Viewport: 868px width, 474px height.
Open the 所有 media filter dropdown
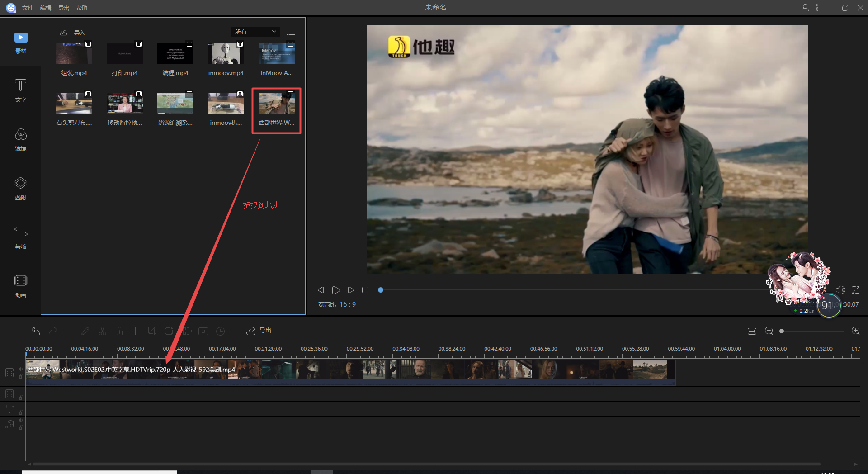click(255, 32)
